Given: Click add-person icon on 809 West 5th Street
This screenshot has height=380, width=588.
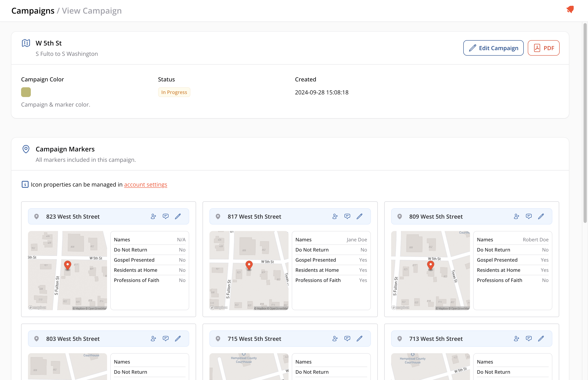Looking at the screenshot, I should tap(517, 216).
